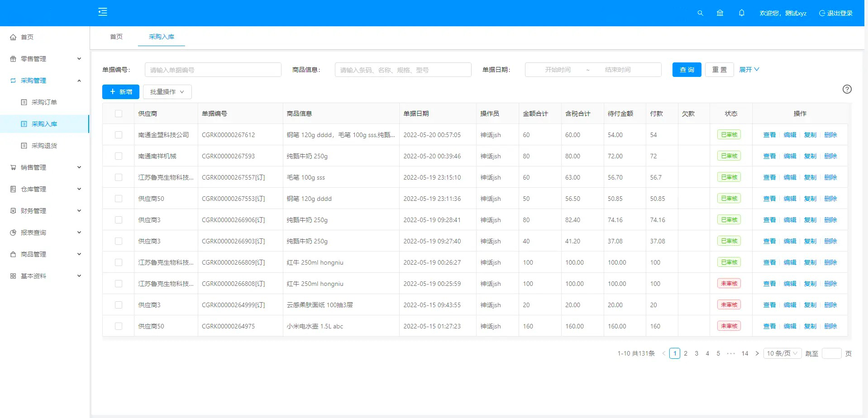Switch to the 首页 tab
This screenshot has height=418, width=868.
coord(116,37)
